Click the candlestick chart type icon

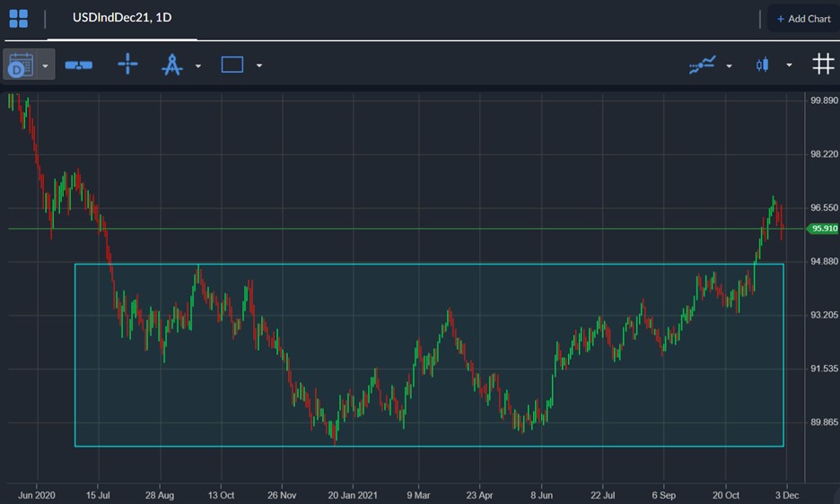pyautogui.click(x=762, y=65)
